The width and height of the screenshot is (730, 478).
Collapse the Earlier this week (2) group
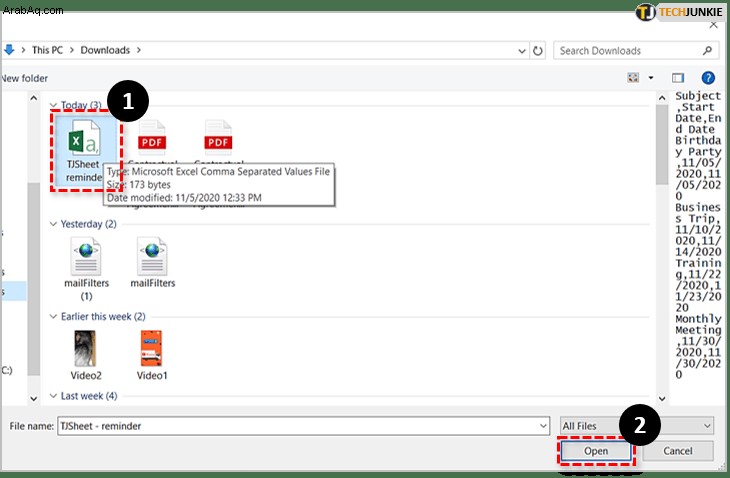pyautogui.click(x=53, y=316)
